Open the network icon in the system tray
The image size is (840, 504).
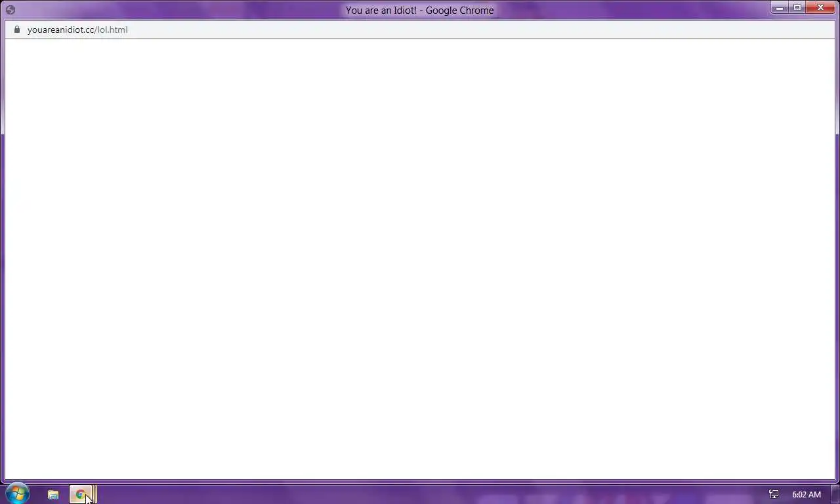774,494
